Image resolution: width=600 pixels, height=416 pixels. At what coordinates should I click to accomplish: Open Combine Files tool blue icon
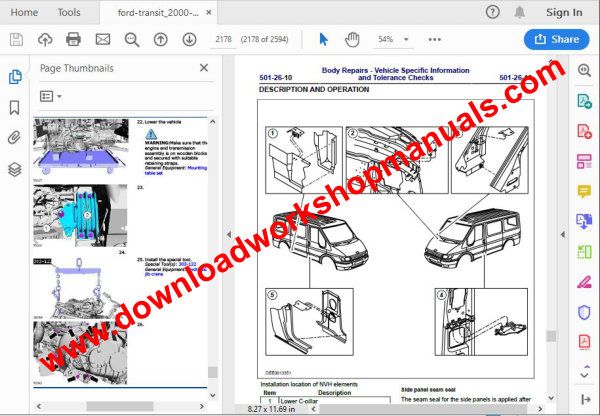click(x=584, y=221)
